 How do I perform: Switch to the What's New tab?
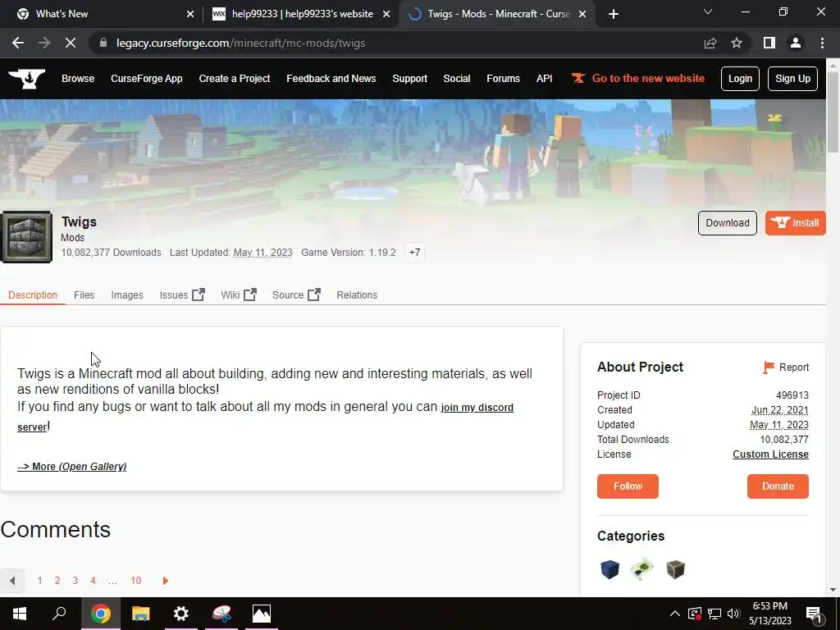[102, 14]
